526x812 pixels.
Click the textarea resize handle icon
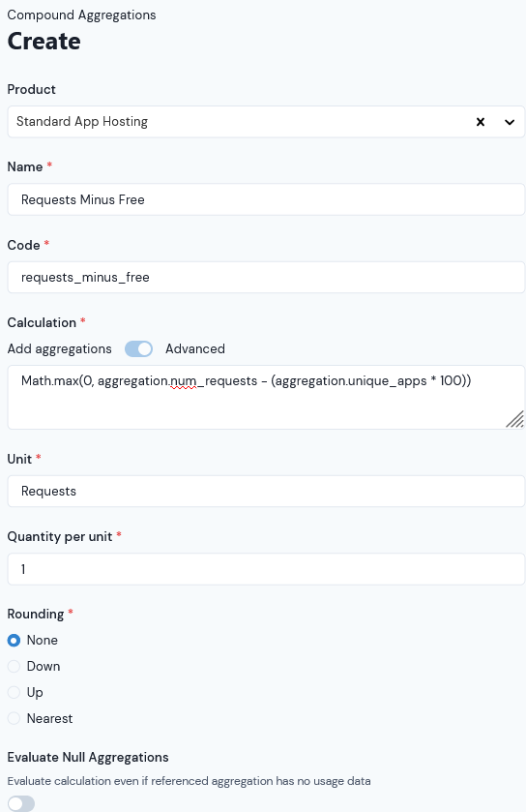515,419
